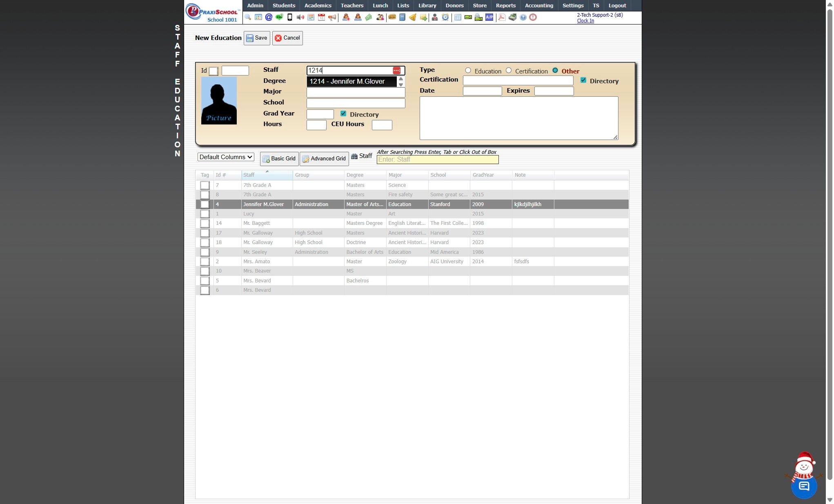Select the Education type radio button

[468, 71]
